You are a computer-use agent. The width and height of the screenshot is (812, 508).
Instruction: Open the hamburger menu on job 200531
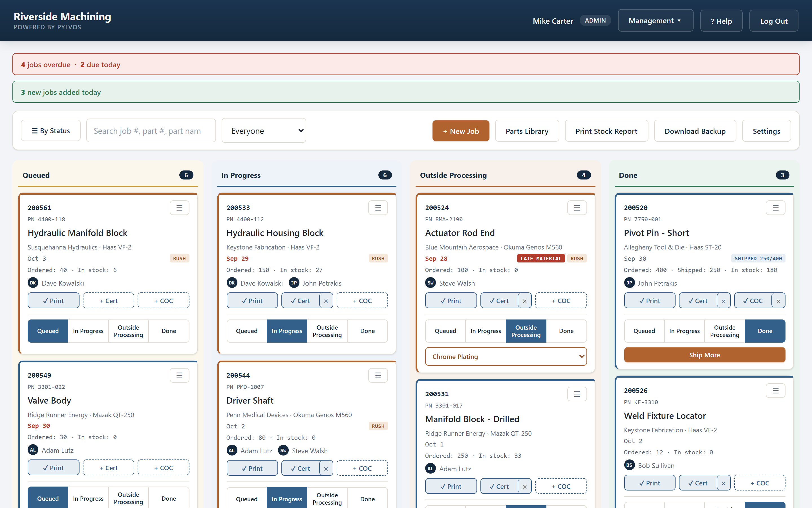pyautogui.click(x=577, y=394)
